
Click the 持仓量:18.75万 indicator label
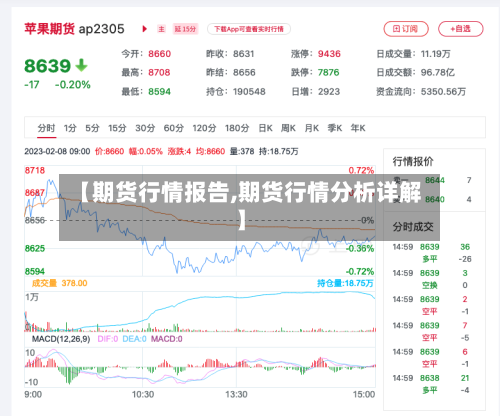click(345, 283)
